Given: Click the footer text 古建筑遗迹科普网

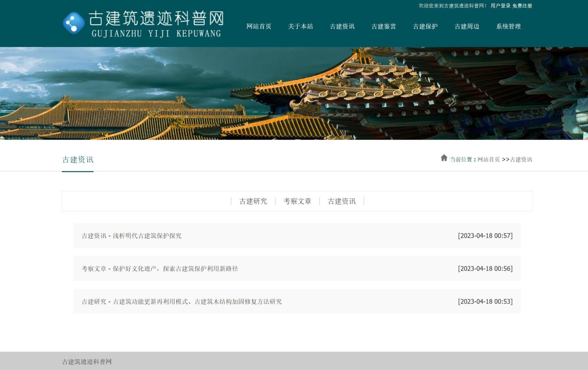Looking at the screenshot, I should pos(87,362).
